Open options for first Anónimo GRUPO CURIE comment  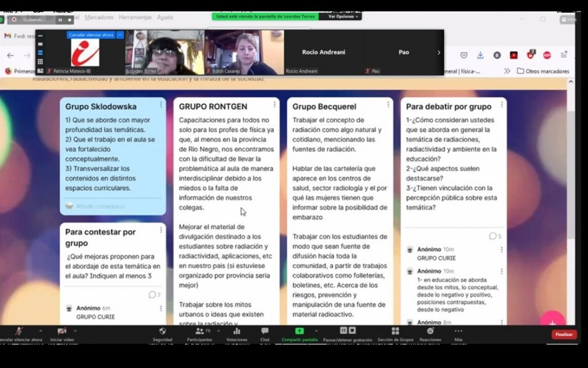coord(501,250)
